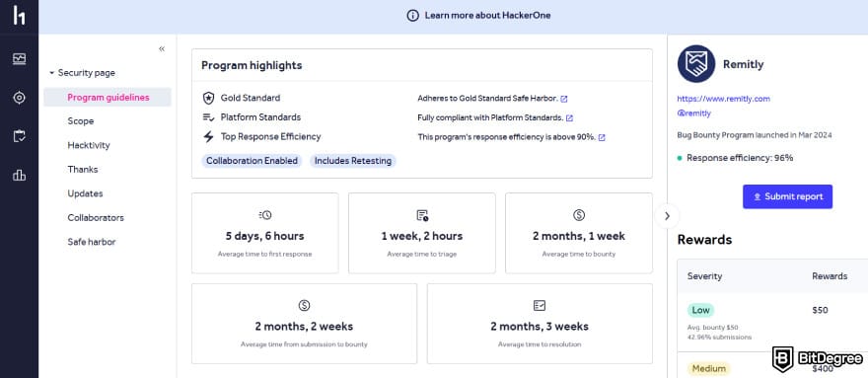The image size is (868, 378).
Task: Open the https://www.remitly.com link
Action: [724, 99]
